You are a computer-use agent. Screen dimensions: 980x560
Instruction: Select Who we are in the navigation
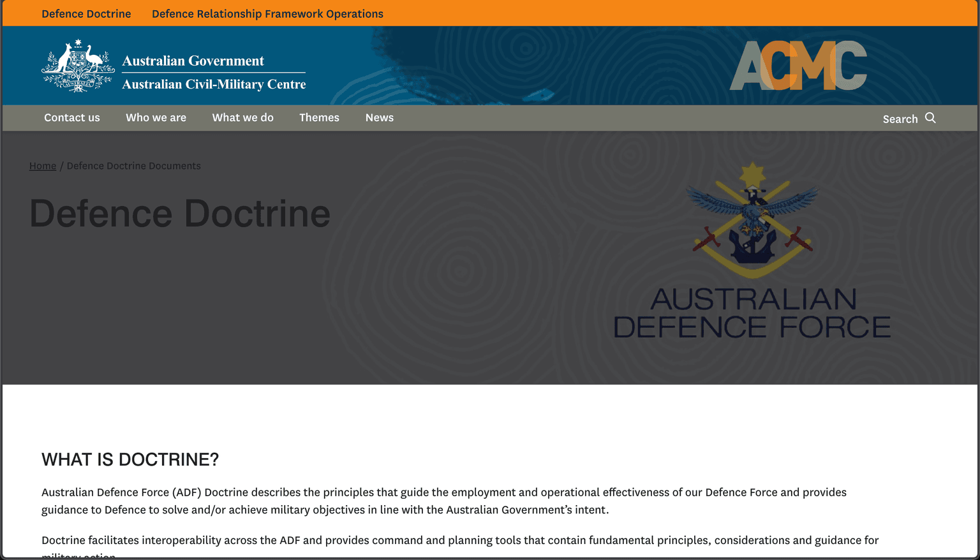[156, 117]
